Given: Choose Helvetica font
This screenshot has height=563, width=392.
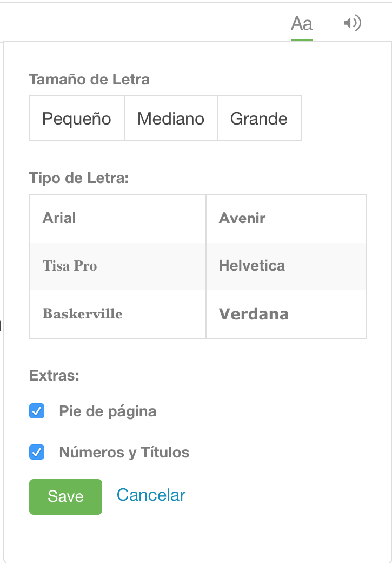Looking at the screenshot, I should [x=286, y=266].
